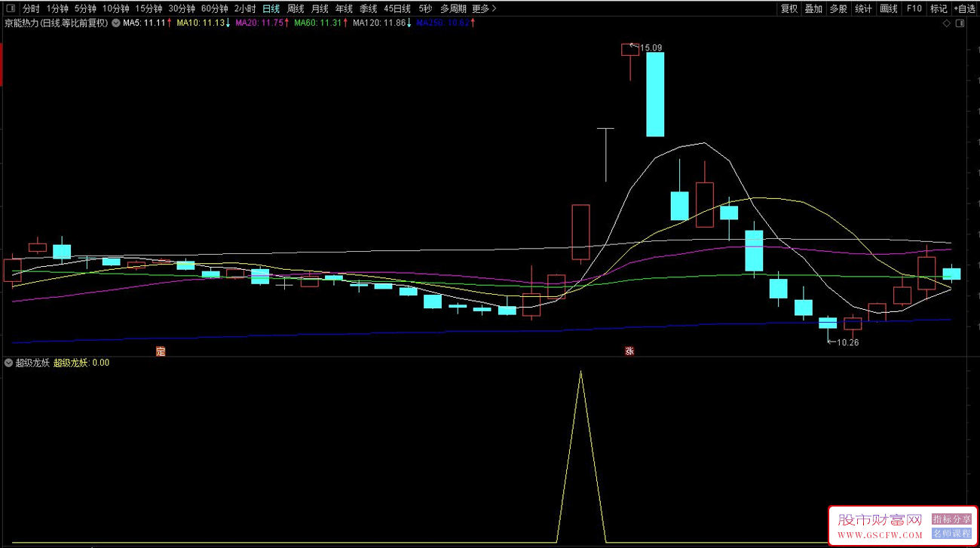Expand the 超级龙妖 indicator dropdown arrow

tap(8, 363)
